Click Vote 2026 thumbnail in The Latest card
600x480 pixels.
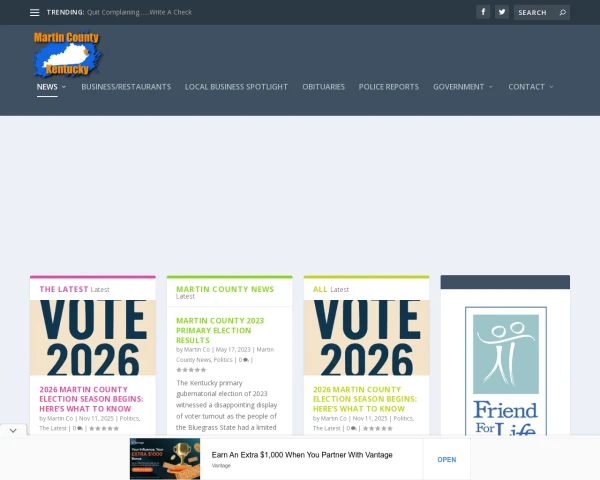coord(93,338)
